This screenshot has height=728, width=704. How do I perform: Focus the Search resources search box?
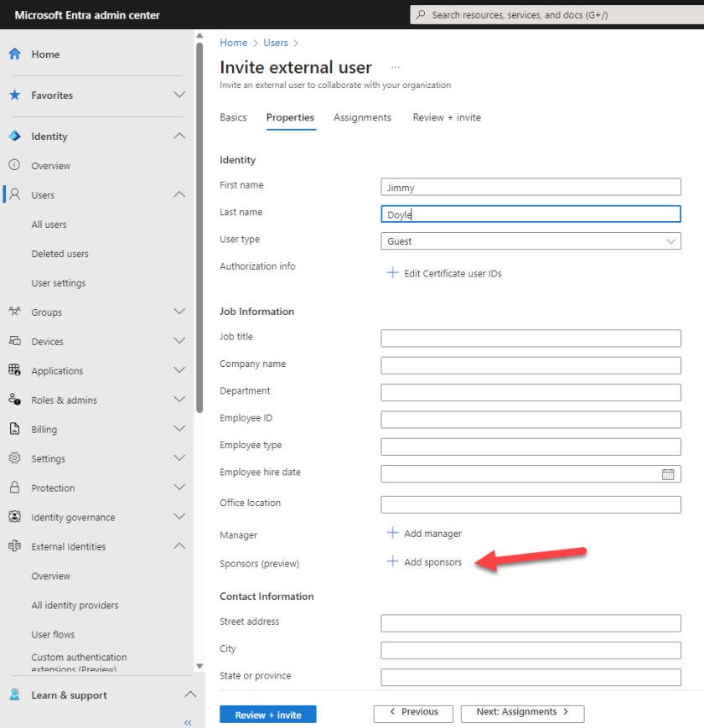[557, 15]
